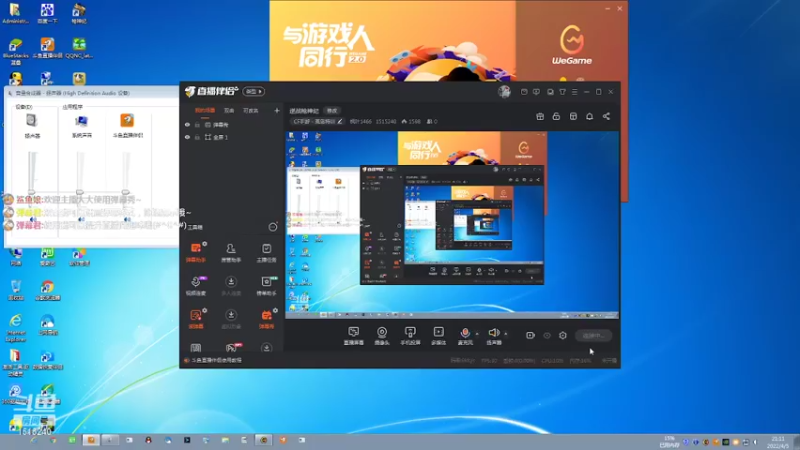800x450 pixels.
Task: Open the store box icon beside the bell
Action: (573, 116)
